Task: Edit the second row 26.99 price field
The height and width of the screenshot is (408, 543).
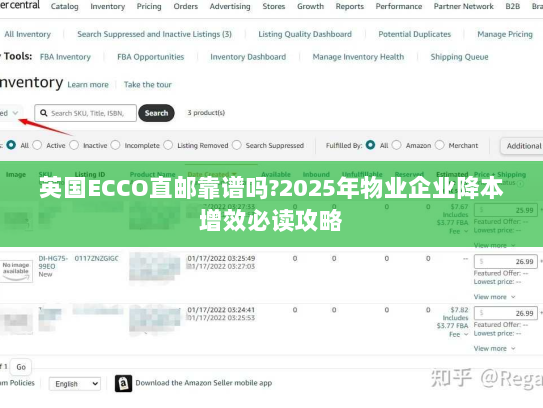Action: pos(506,261)
